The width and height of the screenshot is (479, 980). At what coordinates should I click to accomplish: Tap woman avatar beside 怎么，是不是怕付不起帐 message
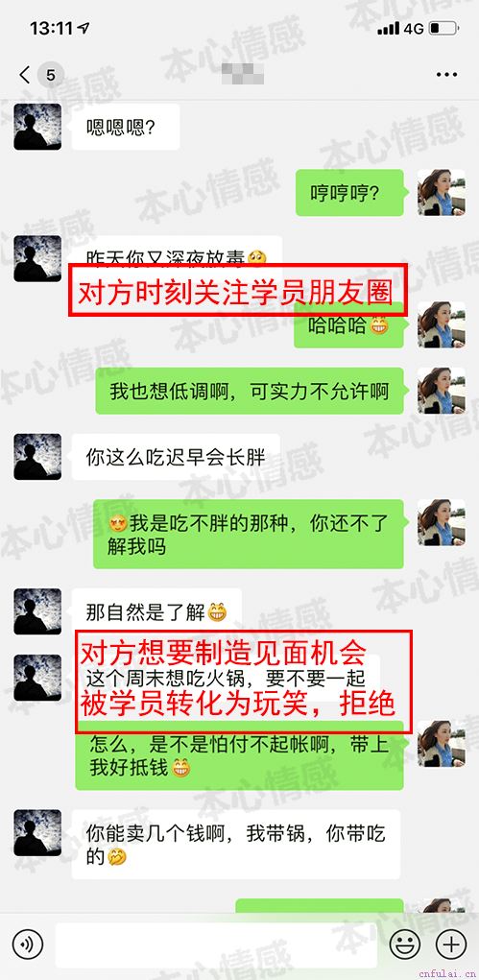442,744
